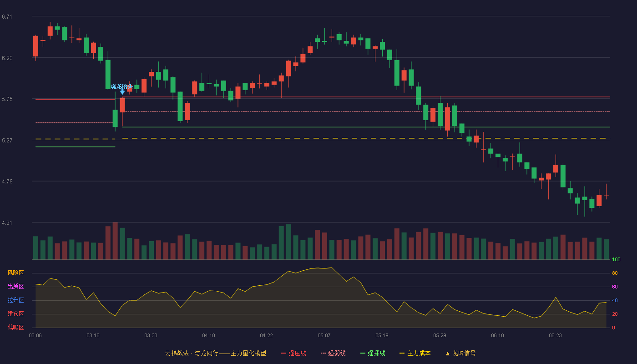Toggle the 龙吟信号 series label
The image size is (637, 364).
464,353
